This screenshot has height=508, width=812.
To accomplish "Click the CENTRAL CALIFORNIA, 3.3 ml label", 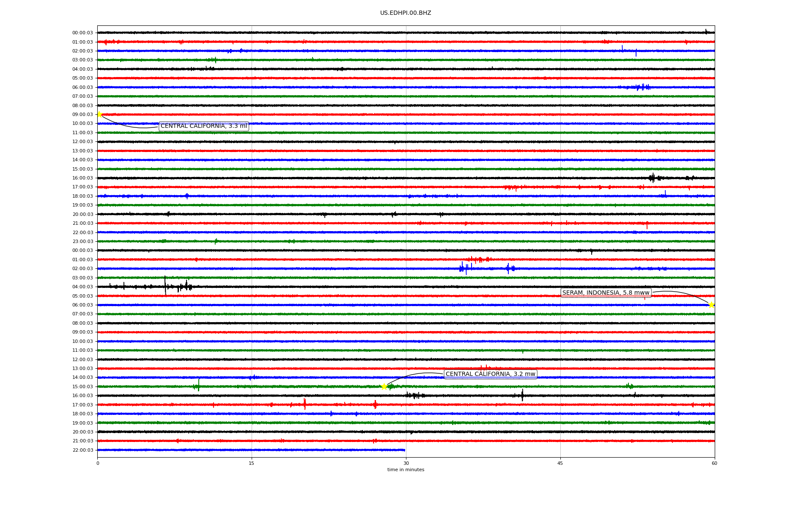I will [203, 126].
